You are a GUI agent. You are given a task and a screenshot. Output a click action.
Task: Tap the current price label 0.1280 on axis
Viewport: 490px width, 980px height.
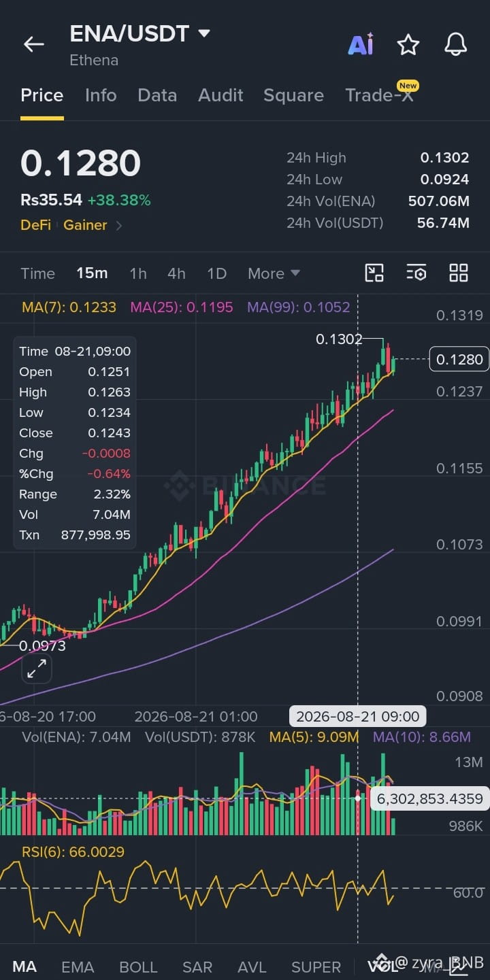[459, 359]
